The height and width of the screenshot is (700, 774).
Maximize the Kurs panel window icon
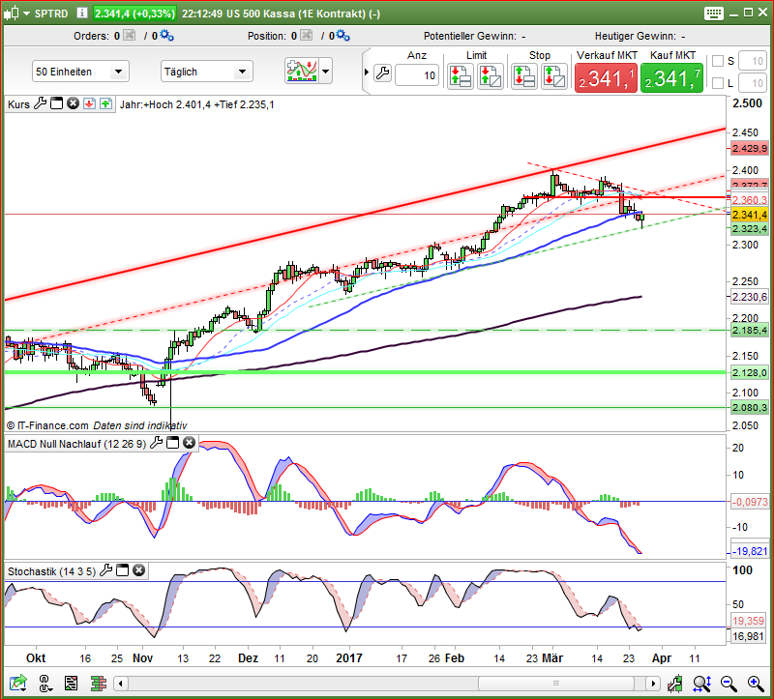click(x=57, y=103)
